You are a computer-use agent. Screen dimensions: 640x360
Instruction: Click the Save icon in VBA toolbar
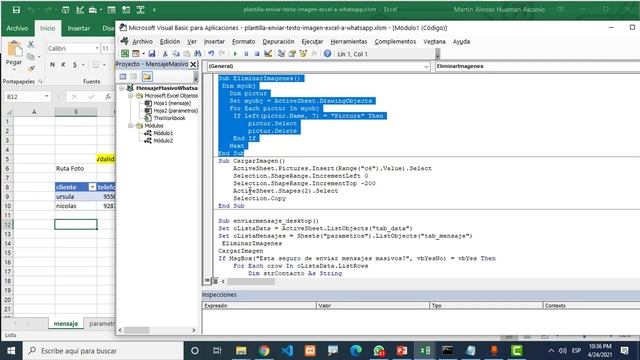pyautogui.click(x=151, y=53)
